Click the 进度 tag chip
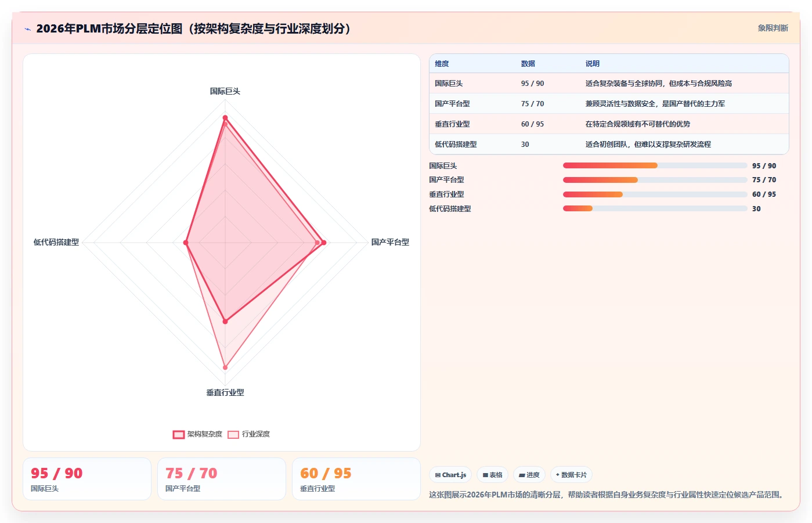Screen dimensions: 812x523 click(529, 475)
